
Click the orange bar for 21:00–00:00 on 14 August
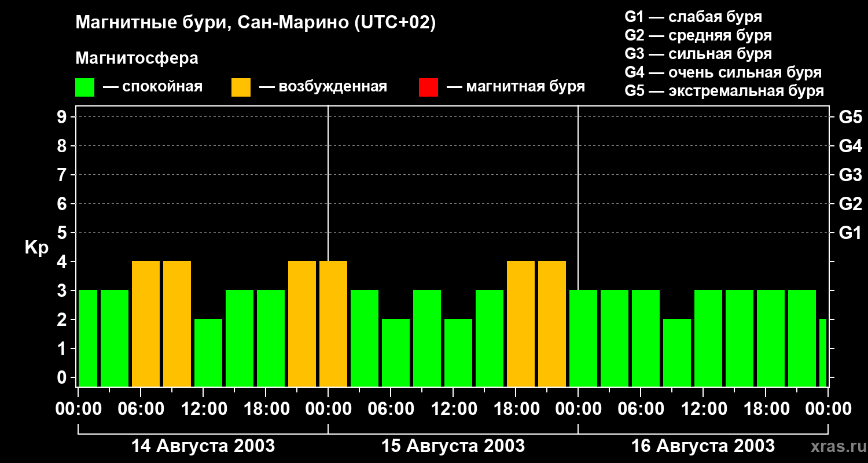point(302,324)
